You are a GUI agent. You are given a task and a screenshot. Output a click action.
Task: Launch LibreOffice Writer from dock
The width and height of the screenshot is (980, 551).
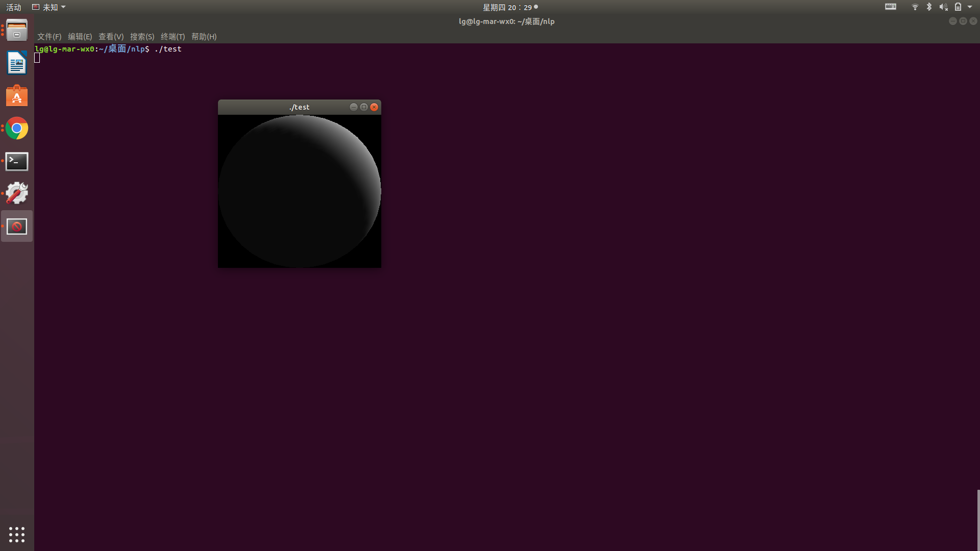click(17, 63)
